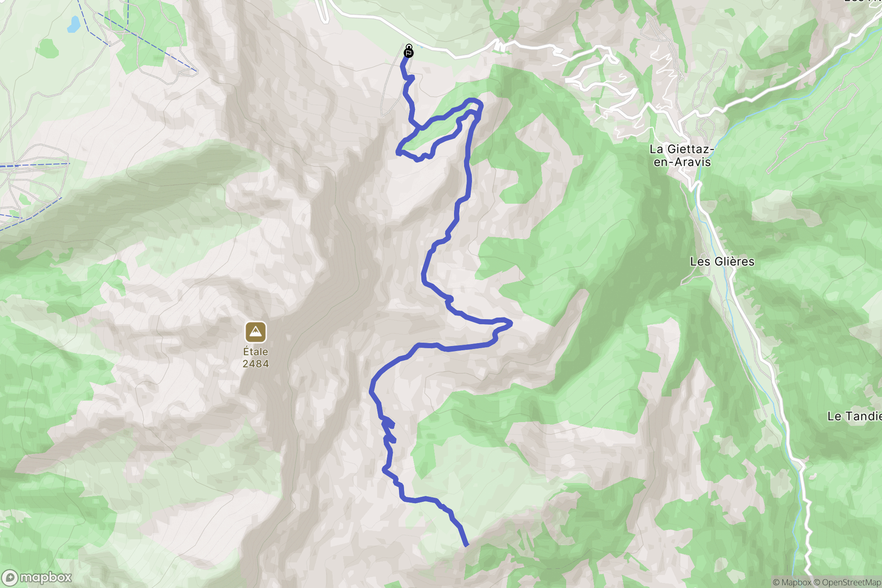Click the tiny blue pond beside the start flag
The image size is (882, 588).
pyautogui.click(x=421, y=47)
